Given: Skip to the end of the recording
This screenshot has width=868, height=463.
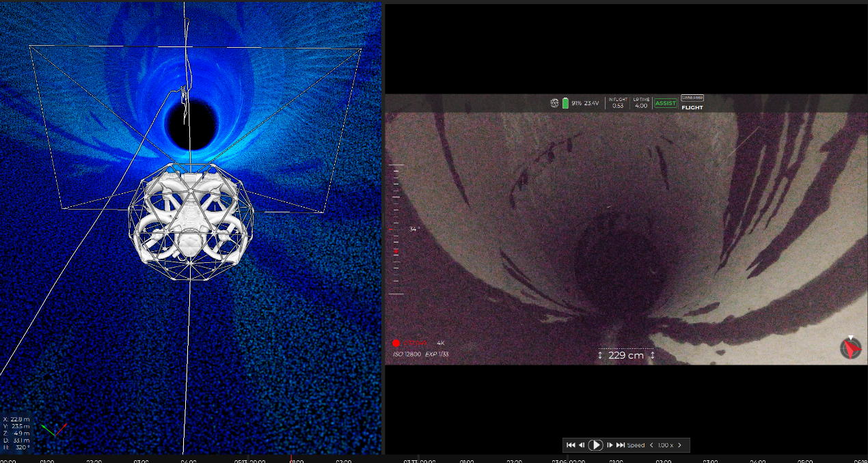Looking at the screenshot, I should 621,445.
